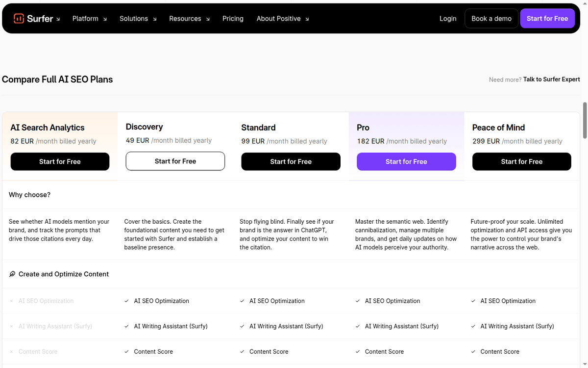Click the 99 EUR price text

pos(253,141)
